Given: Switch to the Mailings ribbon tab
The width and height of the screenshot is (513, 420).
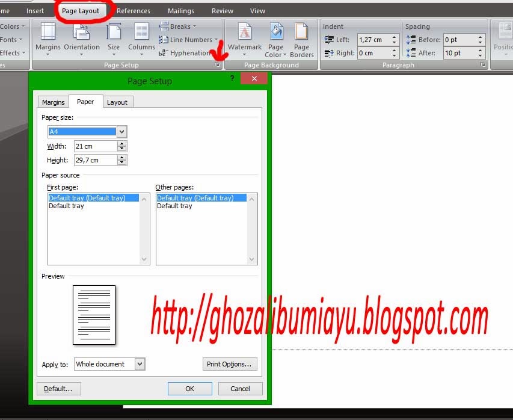Looking at the screenshot, I should tap(181, 11).
